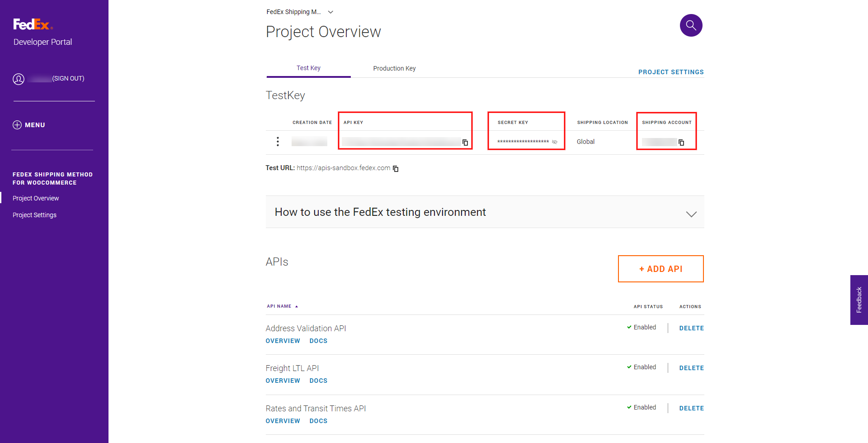Click the ADD API button
The height and width of the screenshot is (443, 868).
[x=660, y=268]
